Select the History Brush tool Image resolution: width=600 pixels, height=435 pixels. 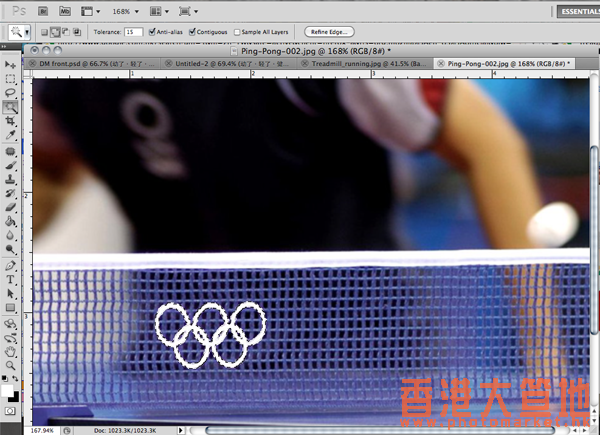pos(10,194)
